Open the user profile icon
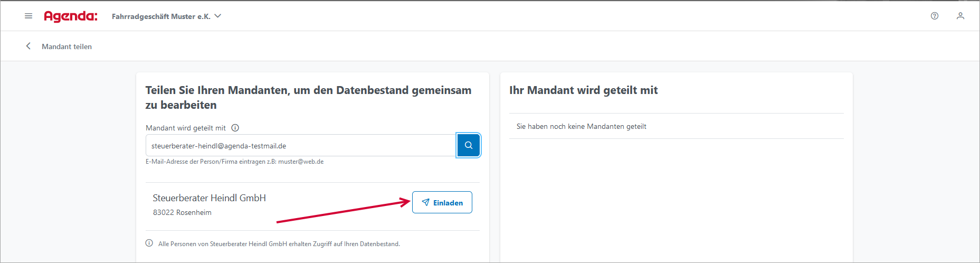The image size is (980, 263). [960, 16]
